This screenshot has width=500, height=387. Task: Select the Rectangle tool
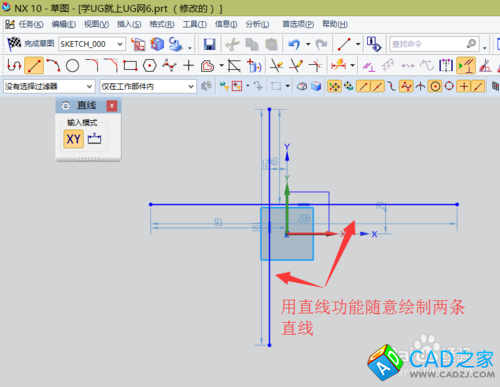[130, 66]
